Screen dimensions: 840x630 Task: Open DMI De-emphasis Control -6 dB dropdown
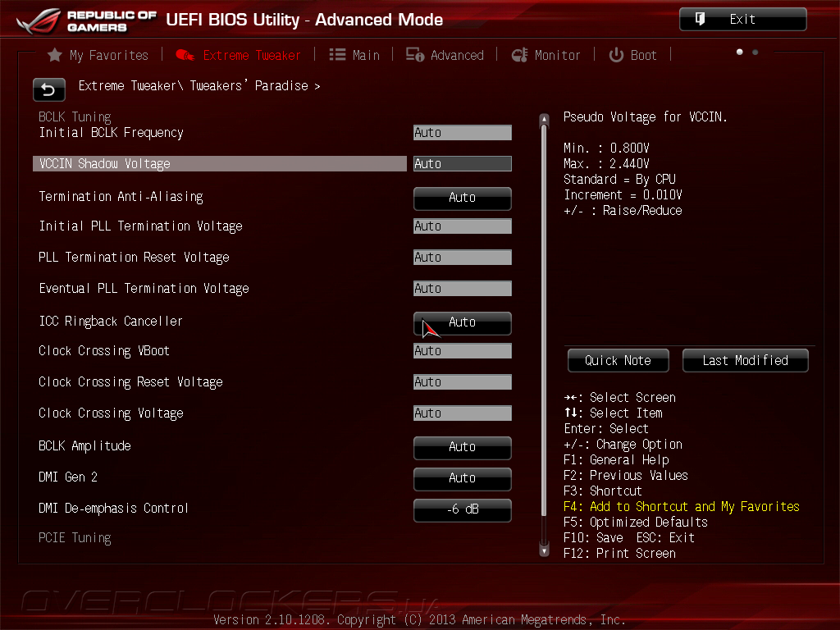(x=463, y=510)
